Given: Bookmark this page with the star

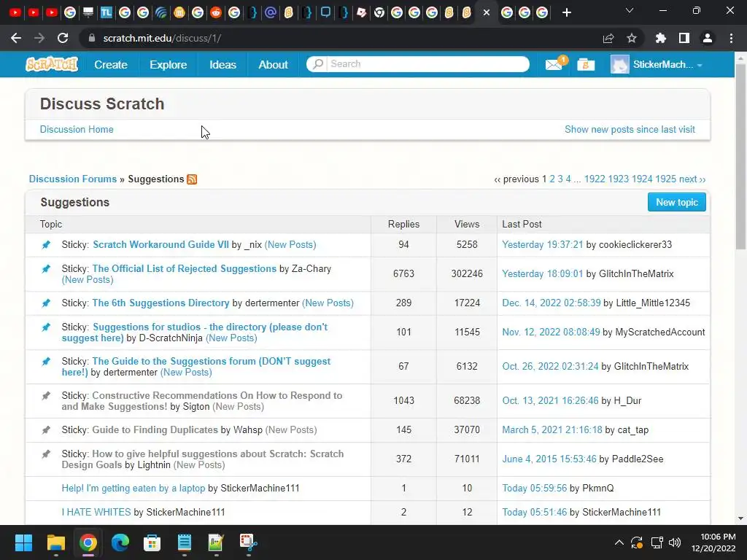Looking at the screenshot, I should [x=632, y=38].
